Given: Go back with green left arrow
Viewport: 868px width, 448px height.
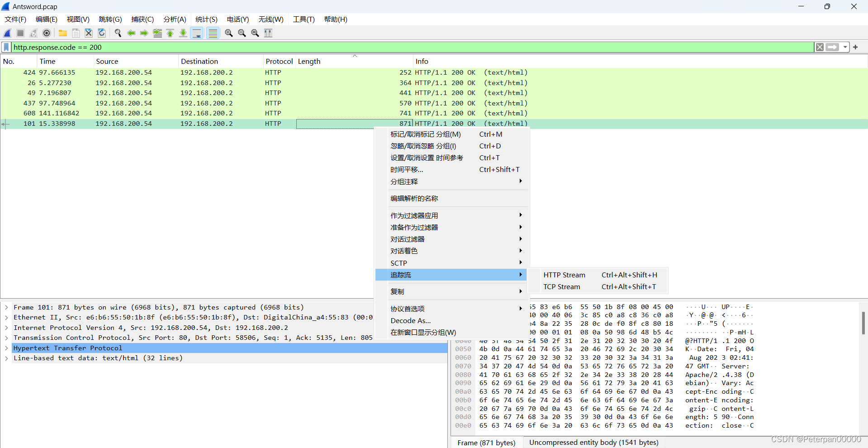Looking at the screenshot, I should point(131,33).
